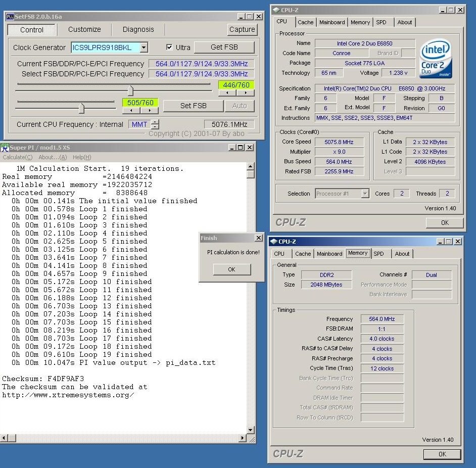Open the Processor #1 selection dropdown
The height and width of the screenshot is (468, 476).
tap(365, 194)
